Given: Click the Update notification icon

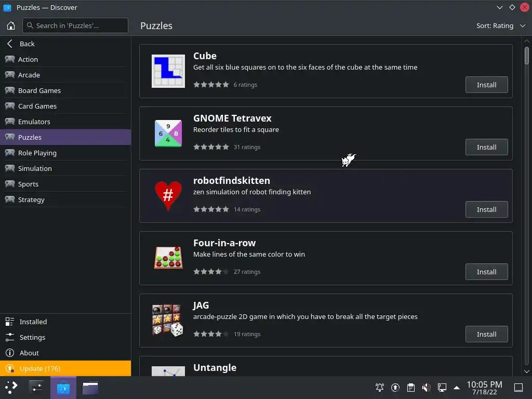Looking at the screenshot, I should 10,368.
